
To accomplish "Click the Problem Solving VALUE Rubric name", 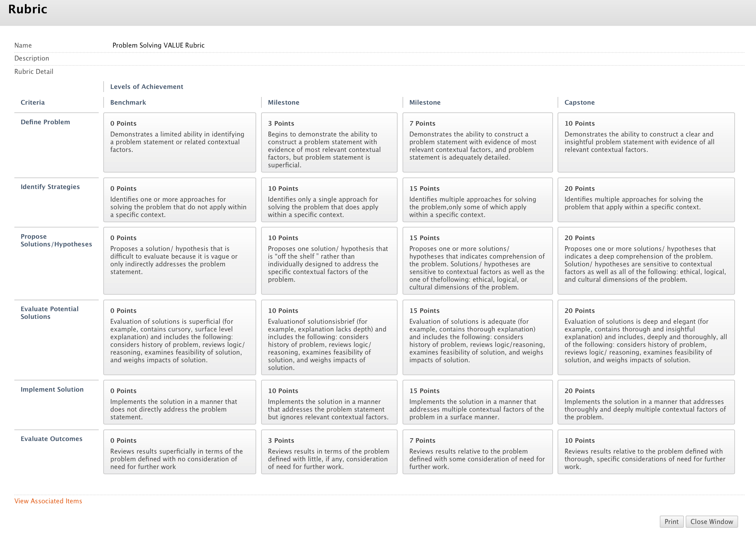I will (158, 45).
